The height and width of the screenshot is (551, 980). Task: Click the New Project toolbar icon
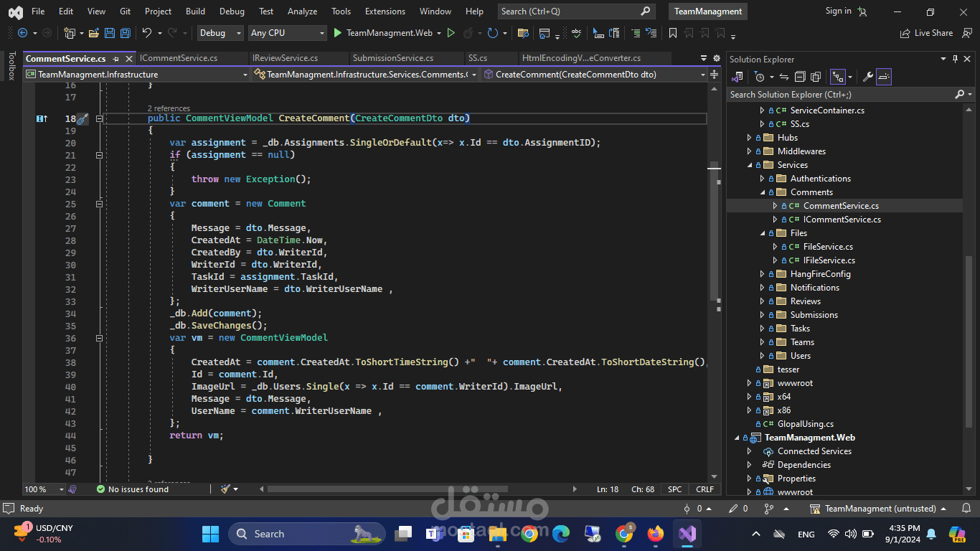coord(70,33)
